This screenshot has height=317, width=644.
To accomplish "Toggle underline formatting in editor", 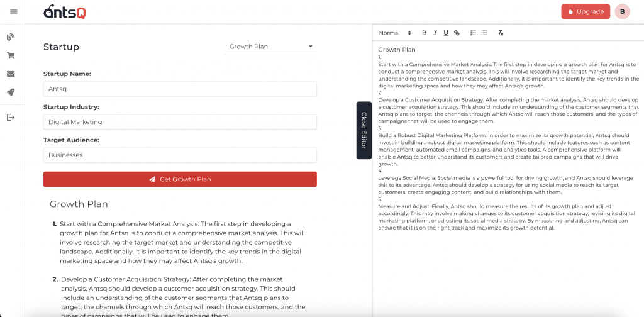I will coord(446,33).
